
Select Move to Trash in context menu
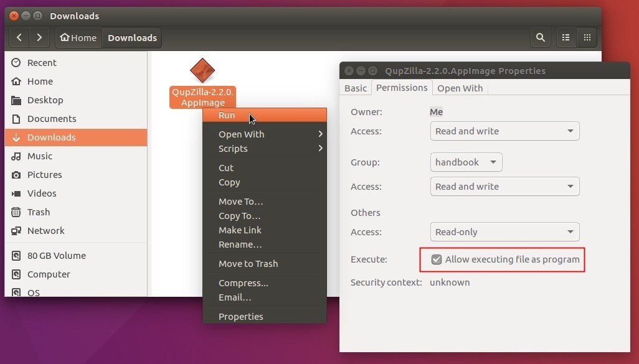pos(265,264)
